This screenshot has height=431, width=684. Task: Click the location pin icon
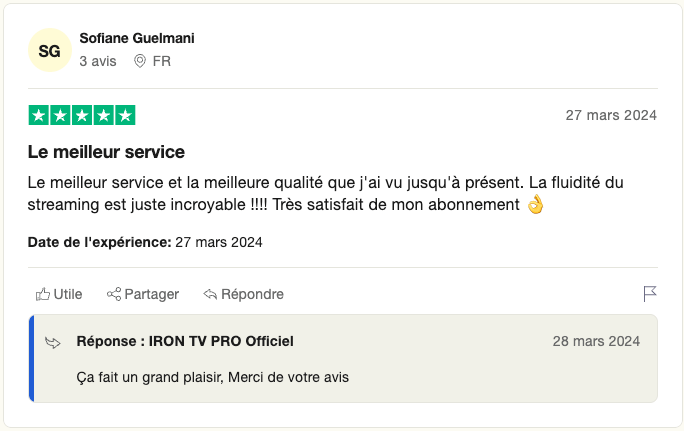click(x=140, y=61)
